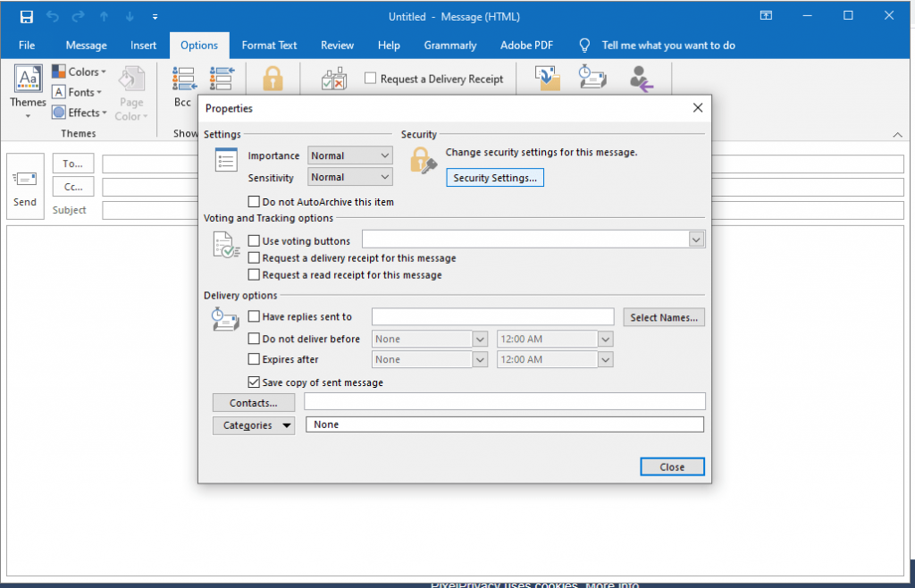Screen dimensions: 915x588
Task: Switch to the Insert tab
Action: tap(144, 45)
